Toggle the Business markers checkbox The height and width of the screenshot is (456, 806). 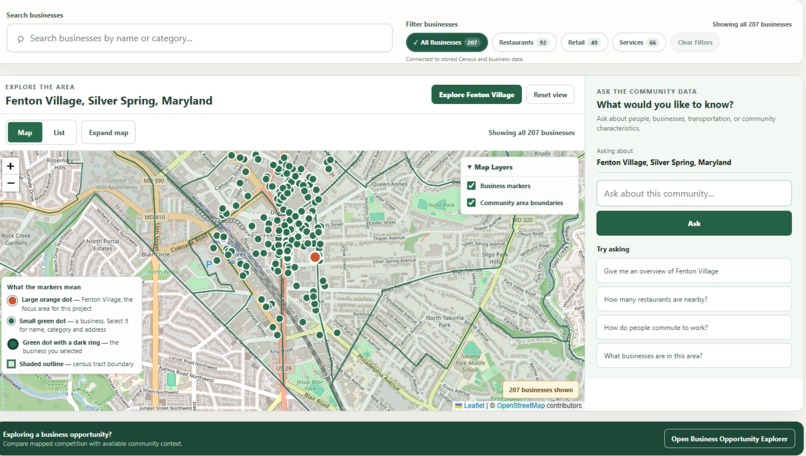pyautogui.click(x=471, y=186)
